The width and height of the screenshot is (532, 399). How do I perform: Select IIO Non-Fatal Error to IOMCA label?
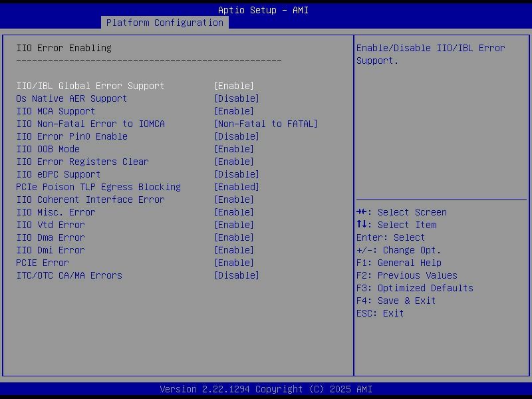tap(90, 124)
